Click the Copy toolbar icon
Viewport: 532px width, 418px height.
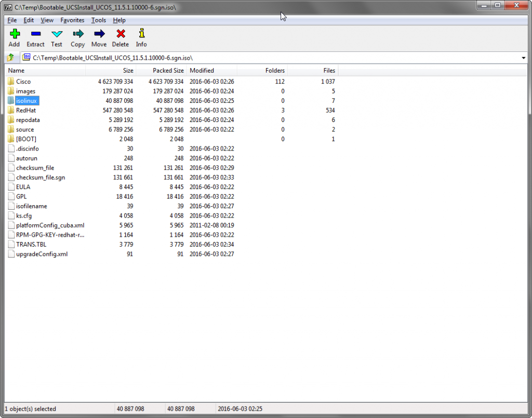pyautogui.click(x=78, y=34)
